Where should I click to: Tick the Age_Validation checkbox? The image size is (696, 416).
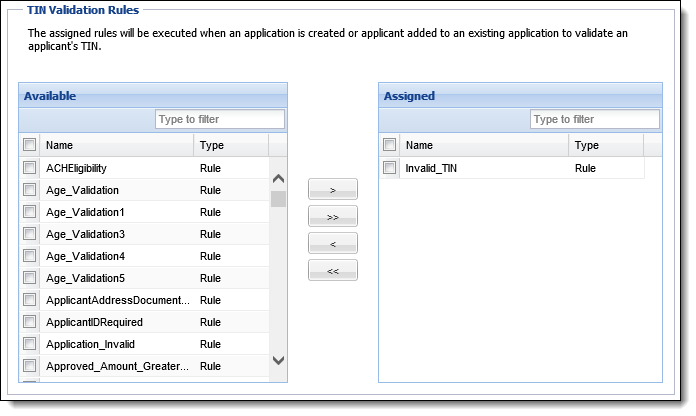(x=30, y=190)
